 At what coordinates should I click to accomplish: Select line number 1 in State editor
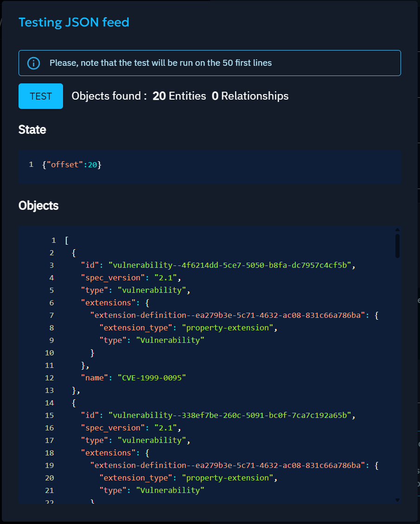point(31,164)
